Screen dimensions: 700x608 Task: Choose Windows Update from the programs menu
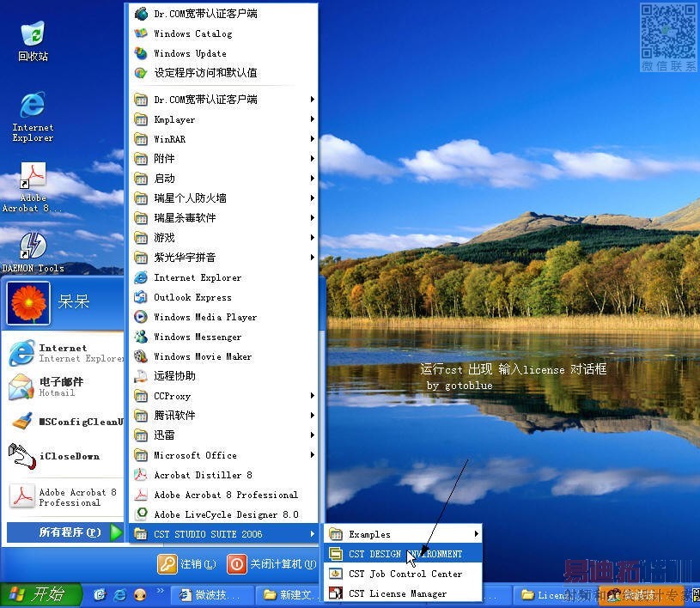[x=190, y=53]
